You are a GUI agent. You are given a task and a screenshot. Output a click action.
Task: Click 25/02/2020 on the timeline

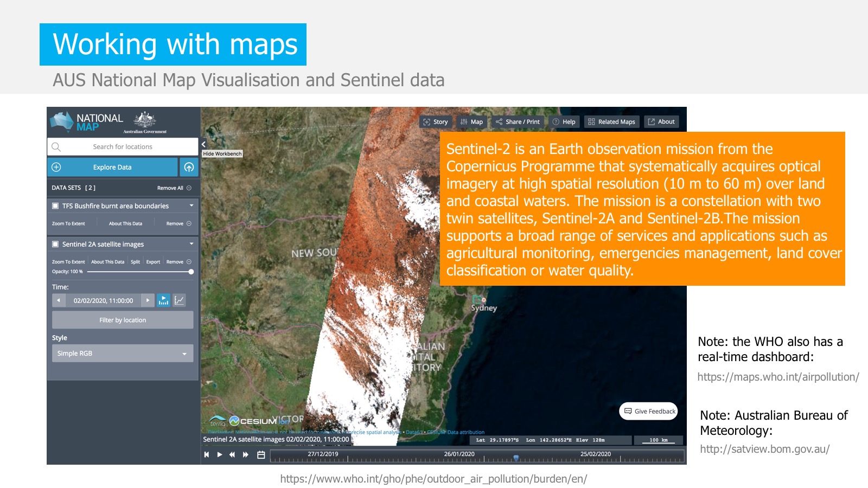596,454
